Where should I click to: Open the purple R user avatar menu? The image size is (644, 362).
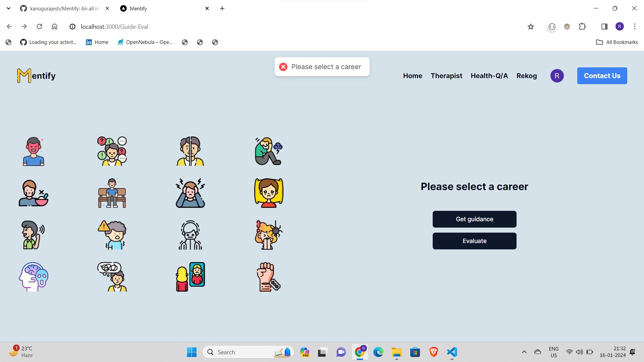pos(557,76)
